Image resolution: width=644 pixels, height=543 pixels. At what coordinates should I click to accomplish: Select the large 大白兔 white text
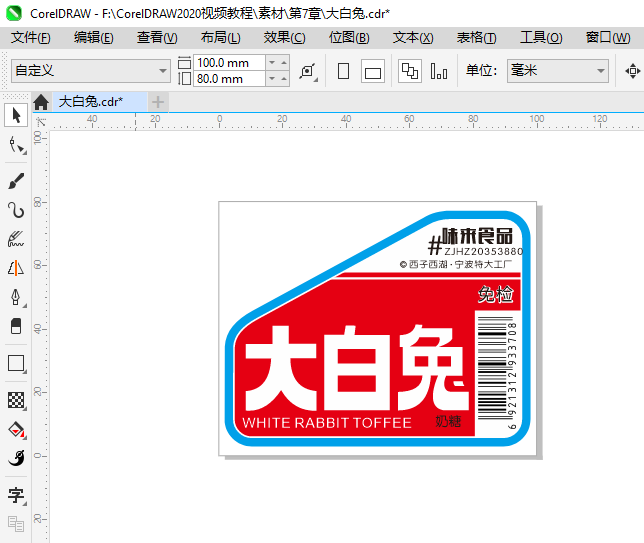[x=356, y=368]
